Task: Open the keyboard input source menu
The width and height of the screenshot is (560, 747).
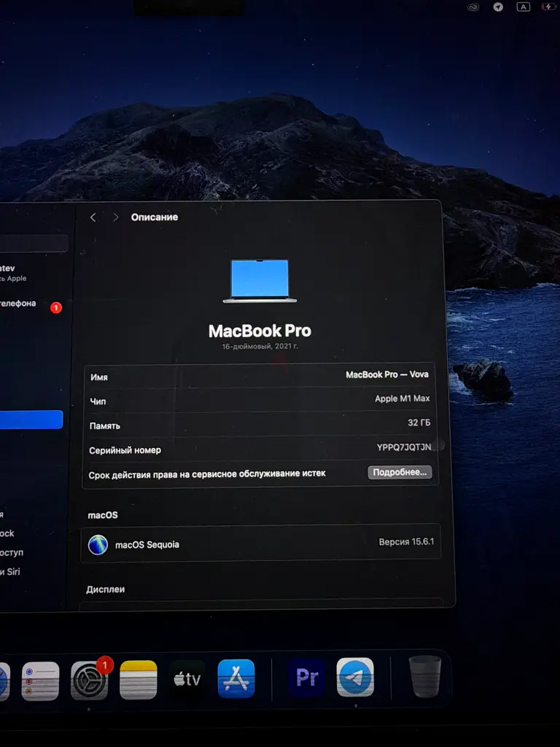Action: click(524, 7)
